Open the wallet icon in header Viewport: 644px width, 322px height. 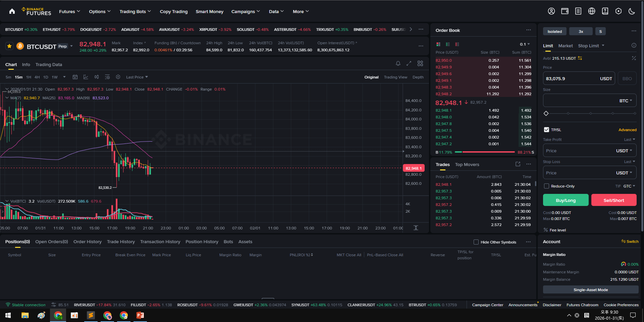(x=565, y=11)
